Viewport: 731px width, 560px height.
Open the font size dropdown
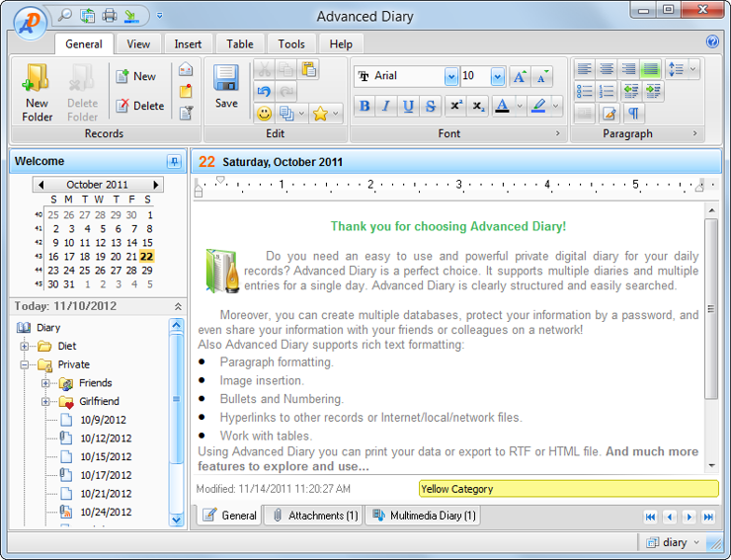[498, 76]
